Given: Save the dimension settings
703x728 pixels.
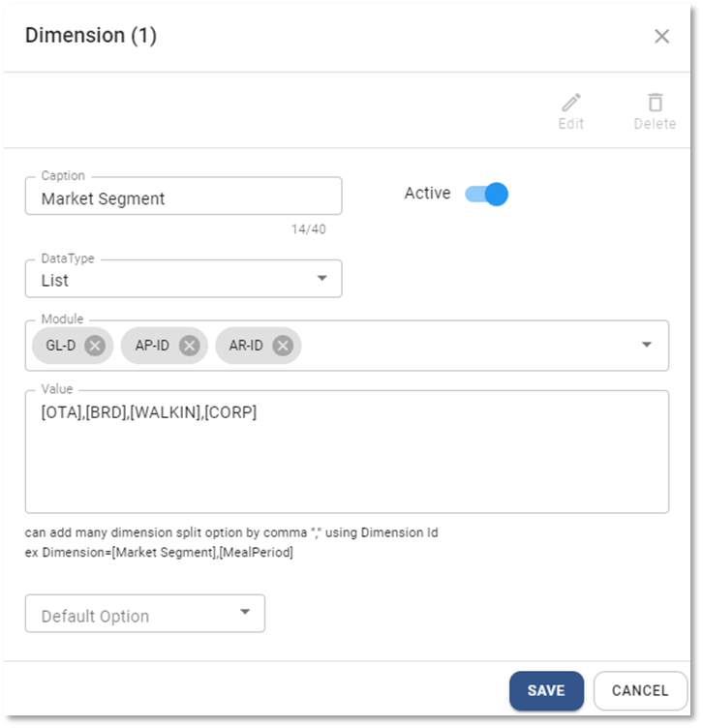Looking at the screenshot, I should click(x=546, y=690).
